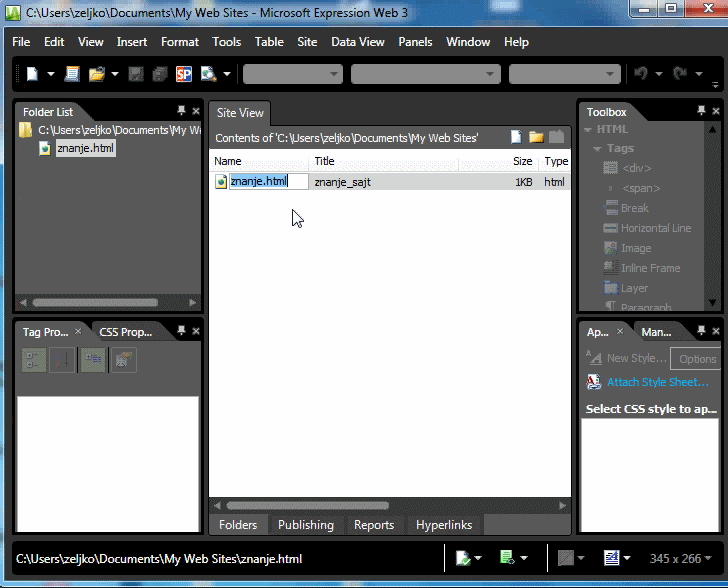728x588 pixels.
Task: Click the Options button in Apply Styles
Action: pyautogui.click(x=696, y=359)
